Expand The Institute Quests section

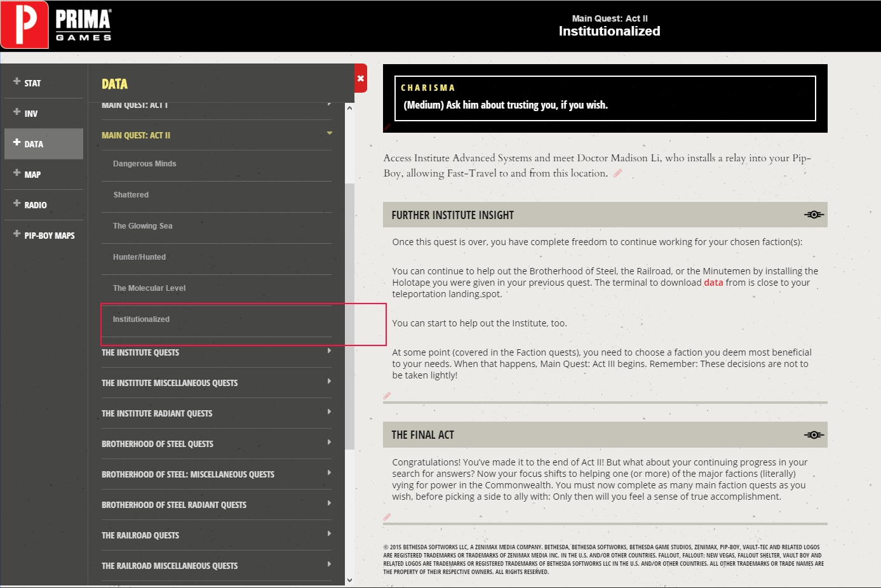(217, 352)
